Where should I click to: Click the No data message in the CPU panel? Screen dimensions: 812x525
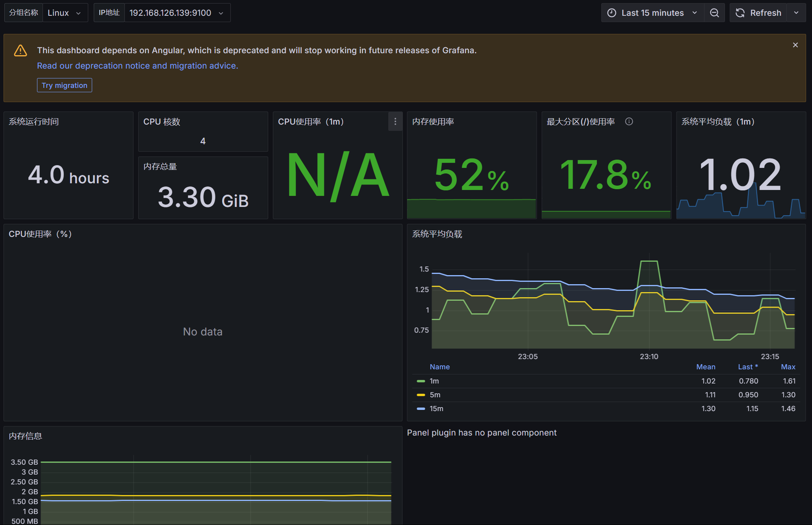coord(203,332)
